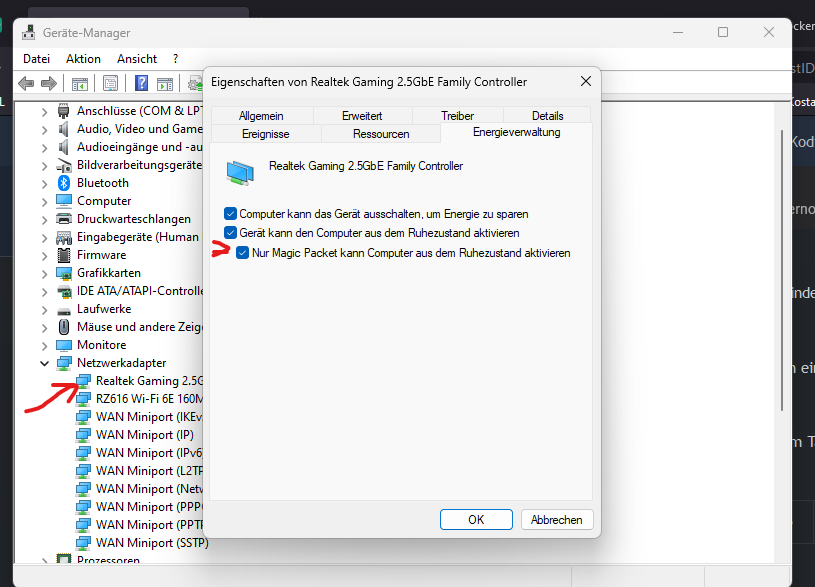The height and width of the screenshot is (587, 815).
Task: Open the Details tab
Action: [x=547, y=115]
